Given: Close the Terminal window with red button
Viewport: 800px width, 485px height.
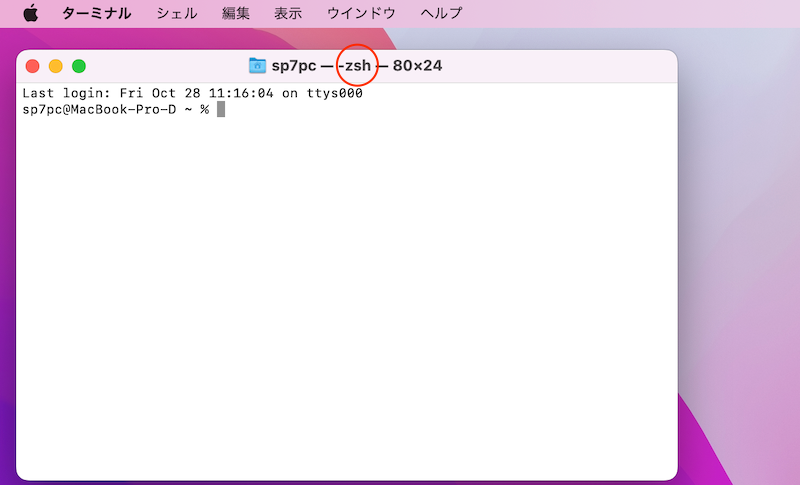Looking at the screenshot, I should coord(32,66).
